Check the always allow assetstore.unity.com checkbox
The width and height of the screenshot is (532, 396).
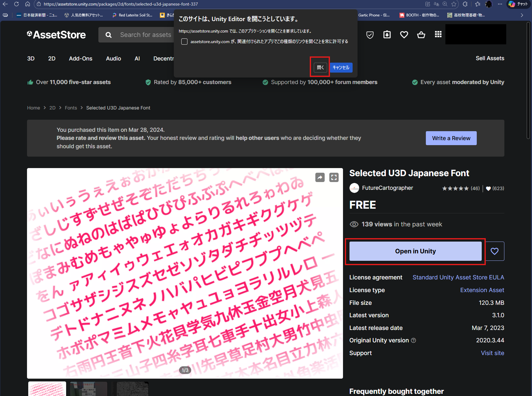point(184,42)
